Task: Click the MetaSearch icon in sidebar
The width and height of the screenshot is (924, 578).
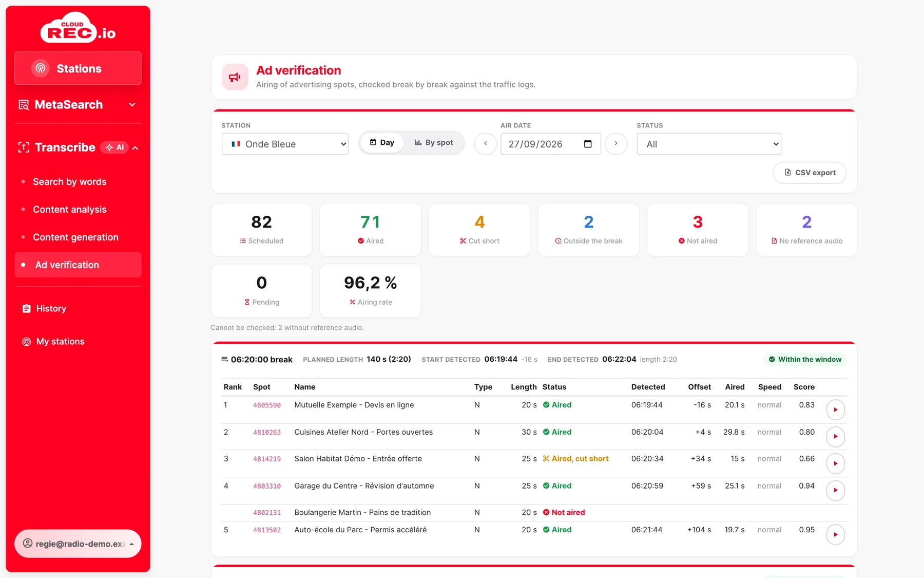Action: [x=24, y=105]
